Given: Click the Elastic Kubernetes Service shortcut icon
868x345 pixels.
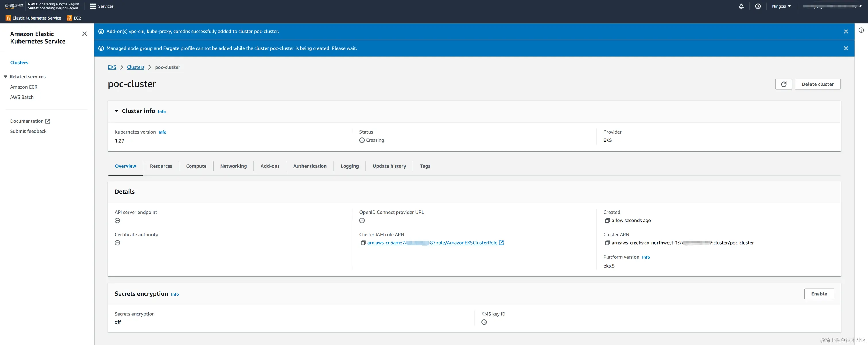Looking at the screenshot, I should pos(8,18).
